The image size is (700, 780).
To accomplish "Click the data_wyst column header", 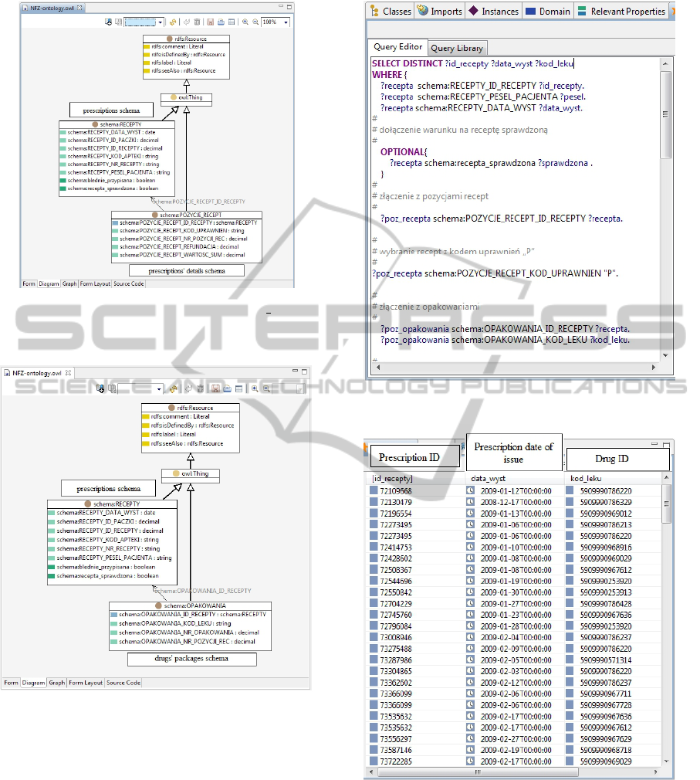I will coord(488,478).
